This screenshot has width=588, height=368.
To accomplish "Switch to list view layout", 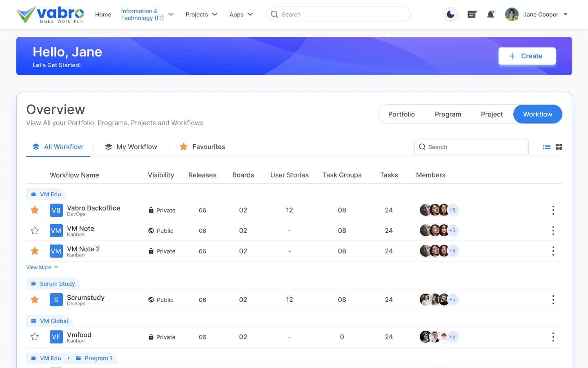I will (547, 147).
